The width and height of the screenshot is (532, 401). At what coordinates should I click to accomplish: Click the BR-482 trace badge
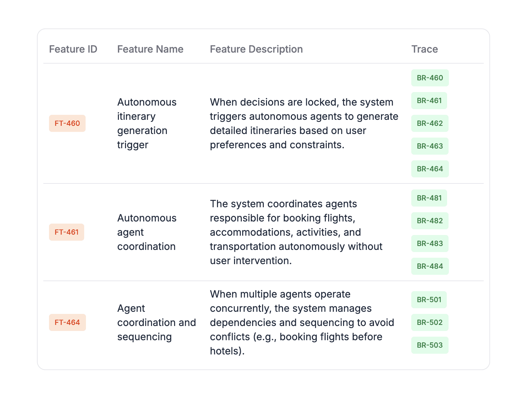pyautogui.click(x=430, y=221)
